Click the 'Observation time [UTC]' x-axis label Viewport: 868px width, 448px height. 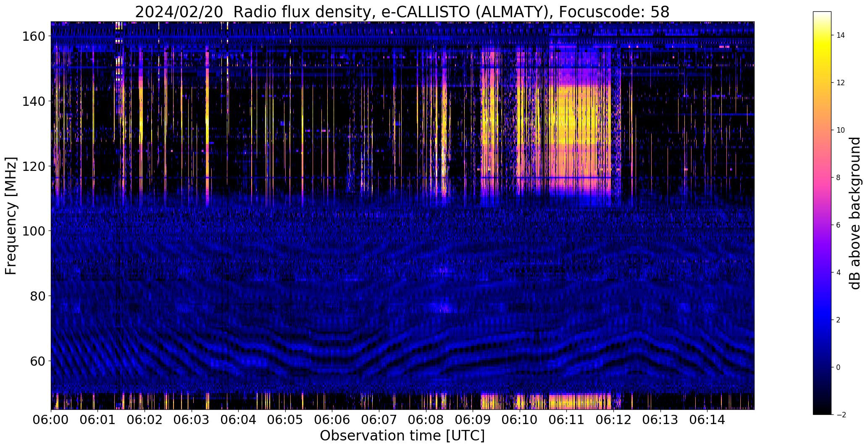click(402, 436)
